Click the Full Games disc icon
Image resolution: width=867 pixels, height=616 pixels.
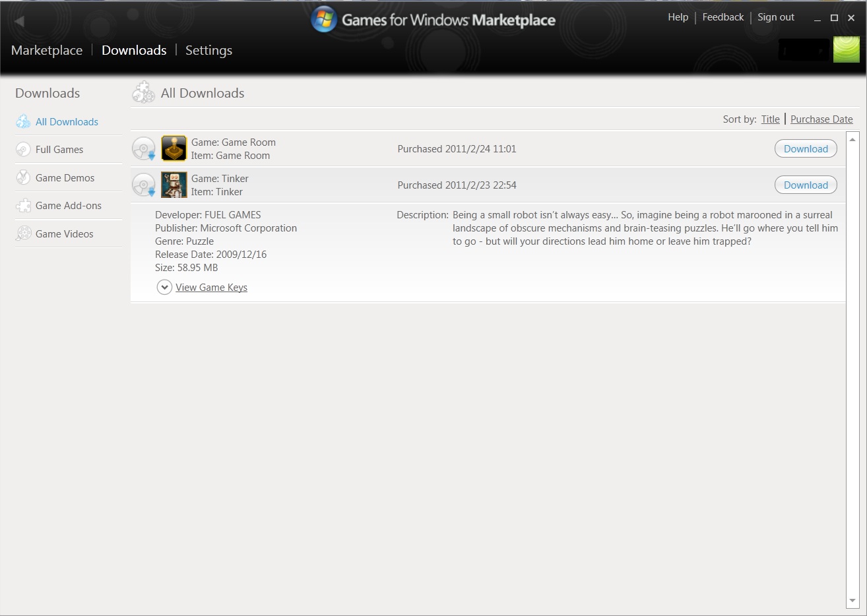[x=23, y=150]
